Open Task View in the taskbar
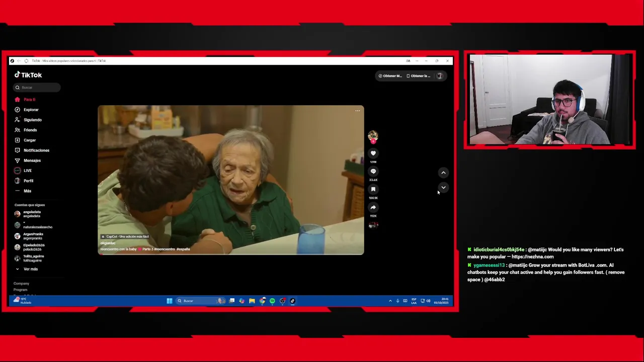The height and width of the screenshot is (362, 644). point(232,301)
